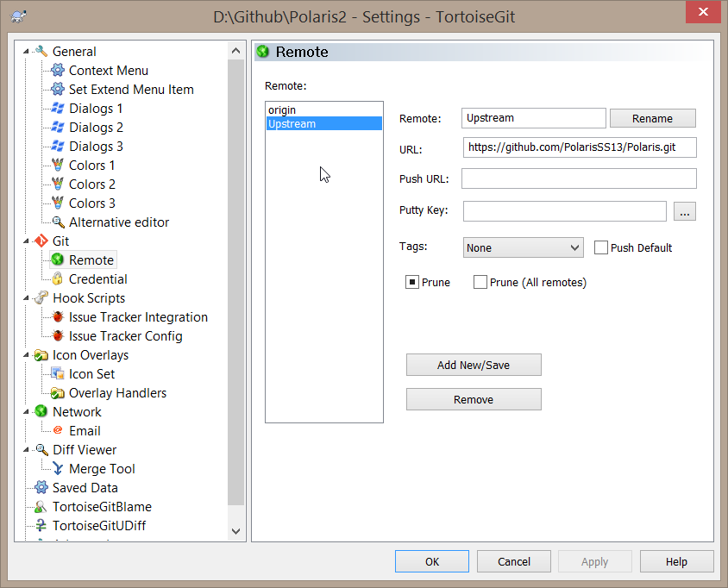Collapse the Hook Scripts tree node
Image resolution: width=728 pixels, height=588 pixels.
click(x=26, y=298)
